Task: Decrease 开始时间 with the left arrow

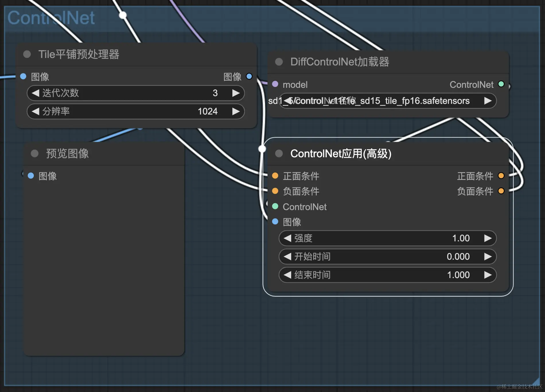Action: [x=287, y=257]
